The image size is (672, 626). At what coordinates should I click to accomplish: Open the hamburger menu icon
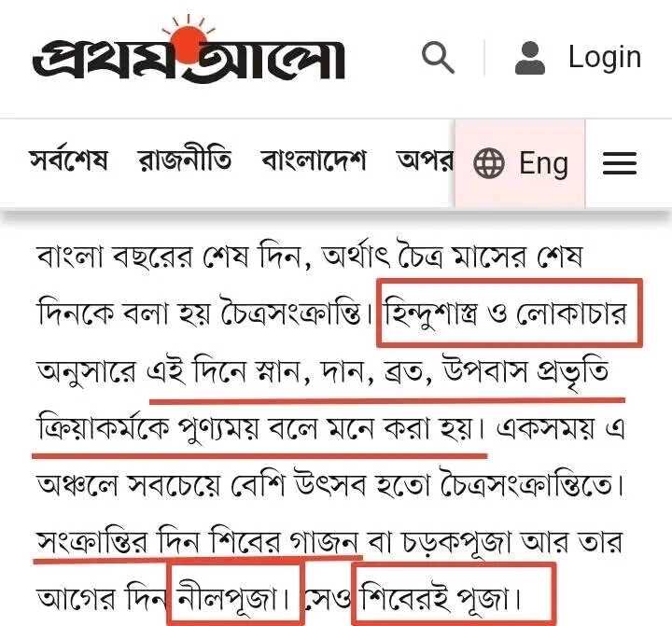tap(620, 163)
